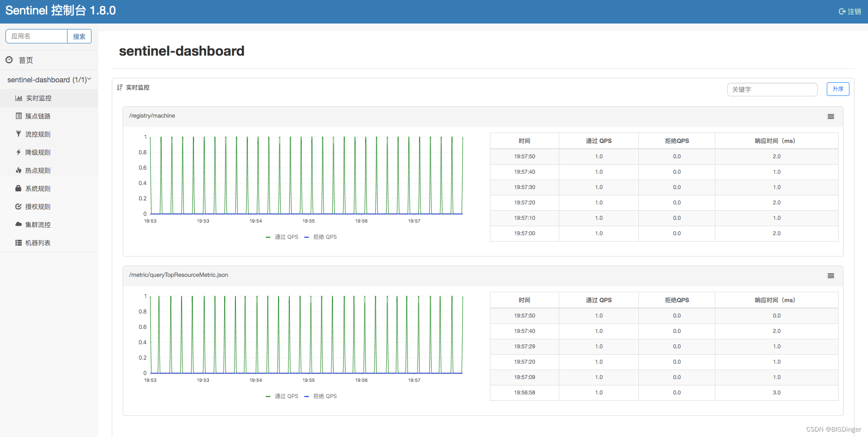Click the 集群流控 cloud icon
Image resolution: width=868 pixels, height=437 pixels.
[x=19, y=224]
